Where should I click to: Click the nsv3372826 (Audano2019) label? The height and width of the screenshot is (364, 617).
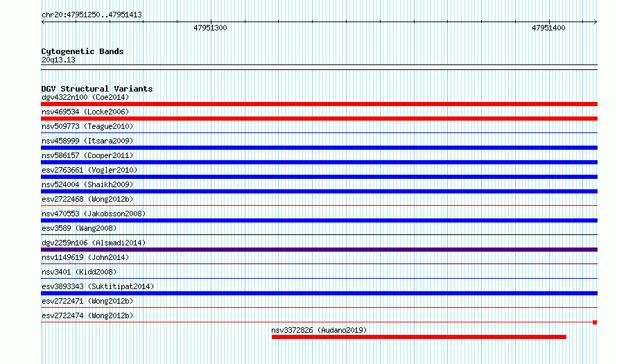click(x=319, y=330)
